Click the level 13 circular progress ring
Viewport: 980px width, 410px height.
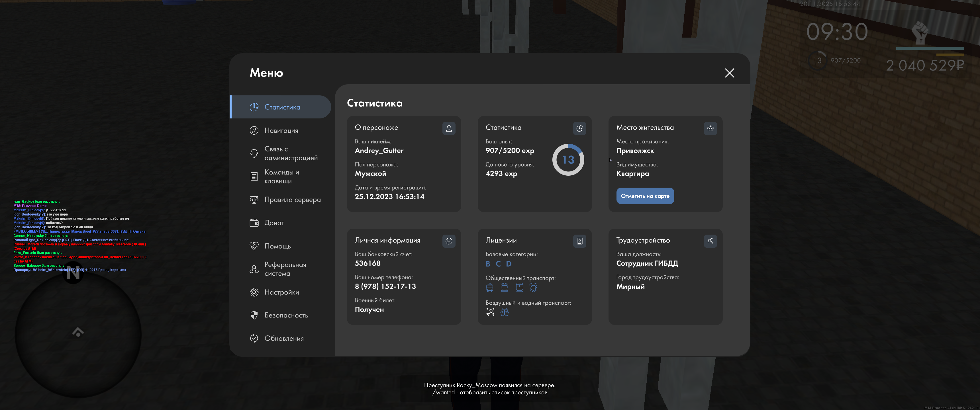568,160
